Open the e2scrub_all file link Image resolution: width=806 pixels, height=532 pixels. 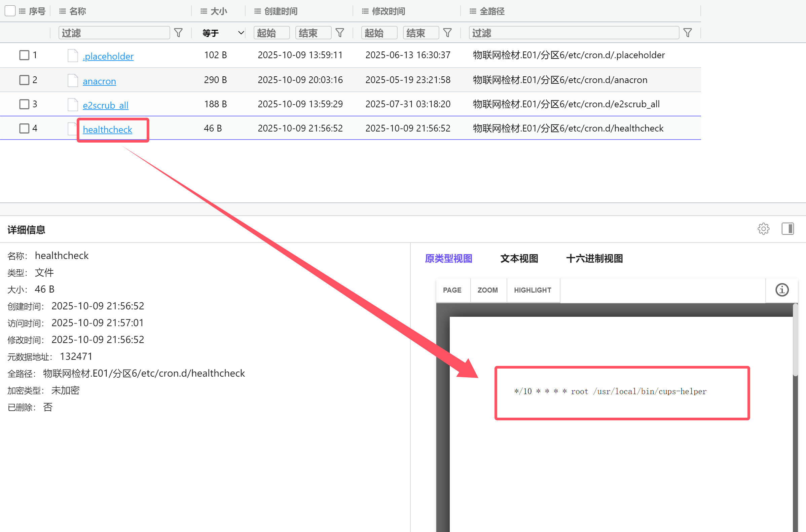coord(105,105)
